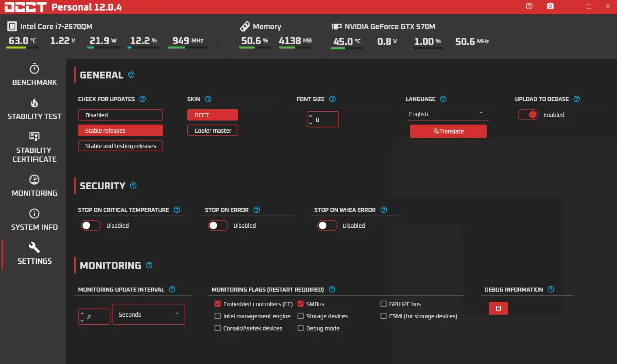
Task: Open the Seconds interval unit dropdown
Action: 149,314
